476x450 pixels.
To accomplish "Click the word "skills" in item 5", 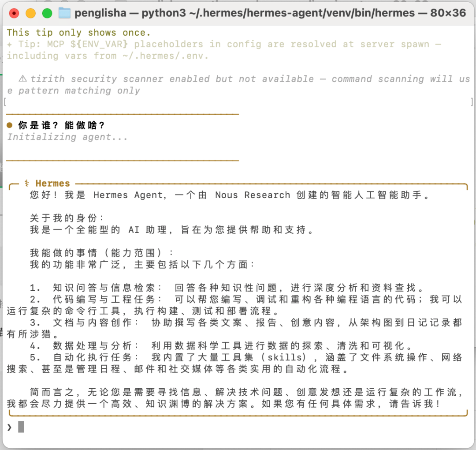I will pos(285,357).
